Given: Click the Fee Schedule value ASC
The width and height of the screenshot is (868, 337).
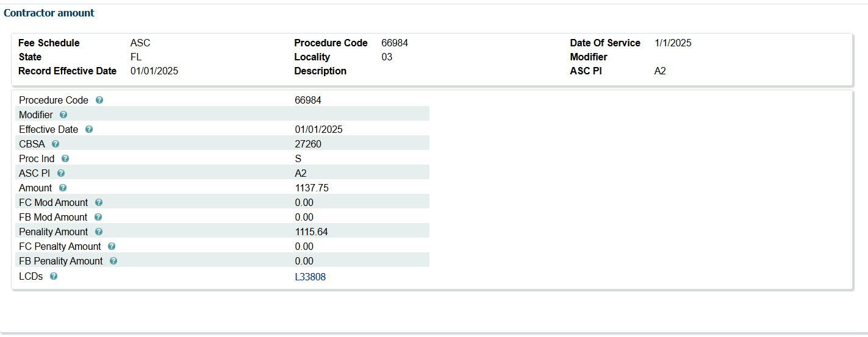Looking at the screenshot, I should [140, 43].
